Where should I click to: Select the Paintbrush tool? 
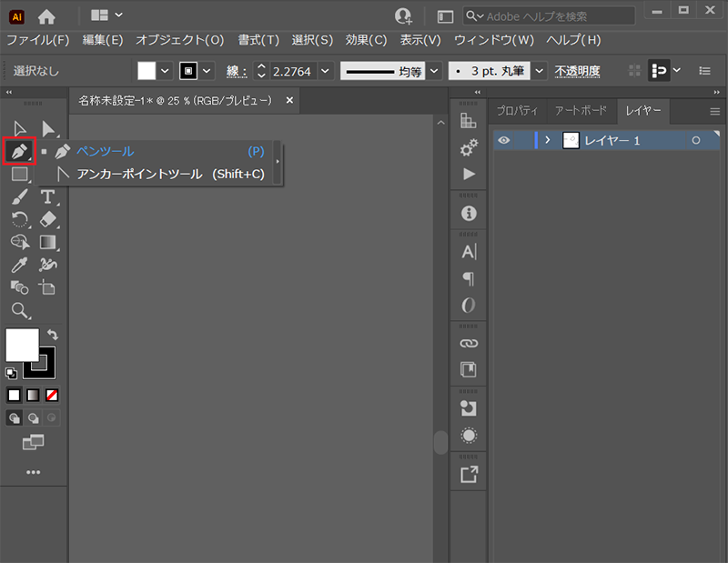point(19,196)
